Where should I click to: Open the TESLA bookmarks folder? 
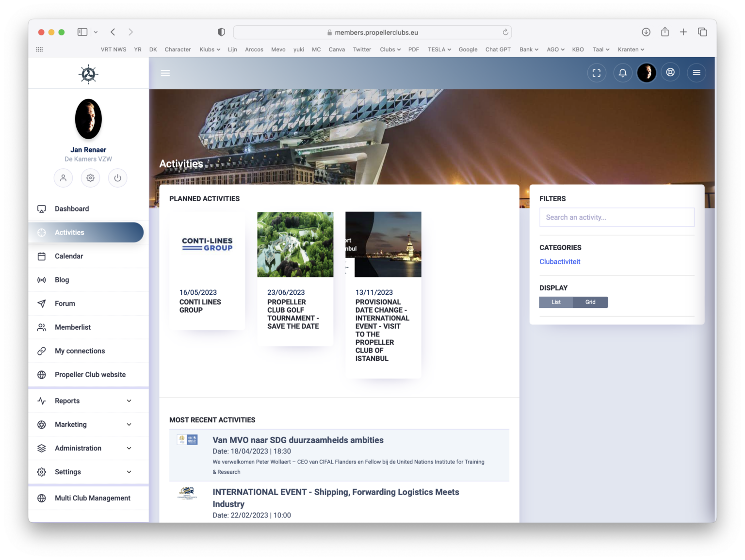pos(439,49)
